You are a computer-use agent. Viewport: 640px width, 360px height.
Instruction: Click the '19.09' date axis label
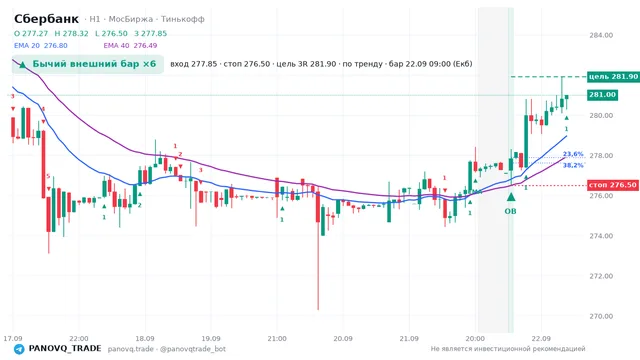pos(211,338)
